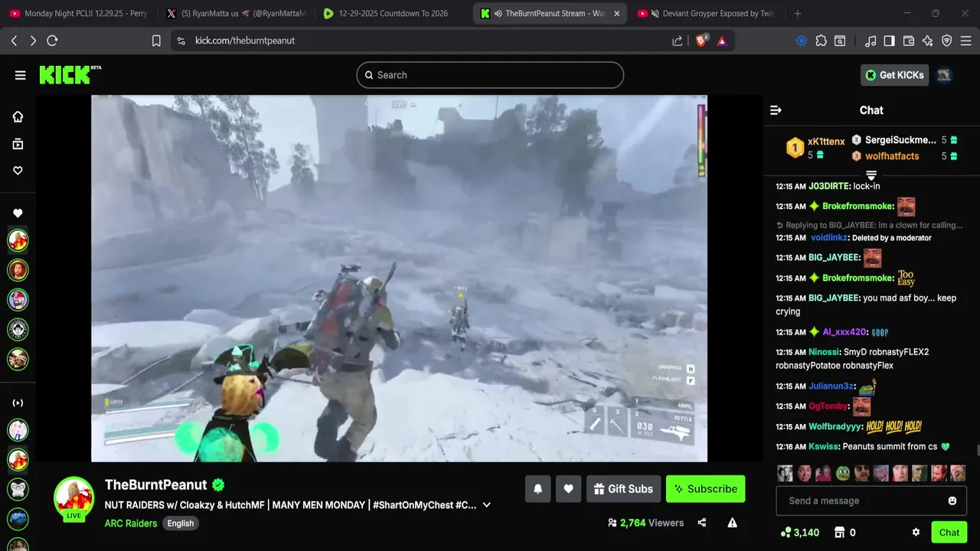
Task: Click Gift Subs button
Action: click(x=623, y=489)
